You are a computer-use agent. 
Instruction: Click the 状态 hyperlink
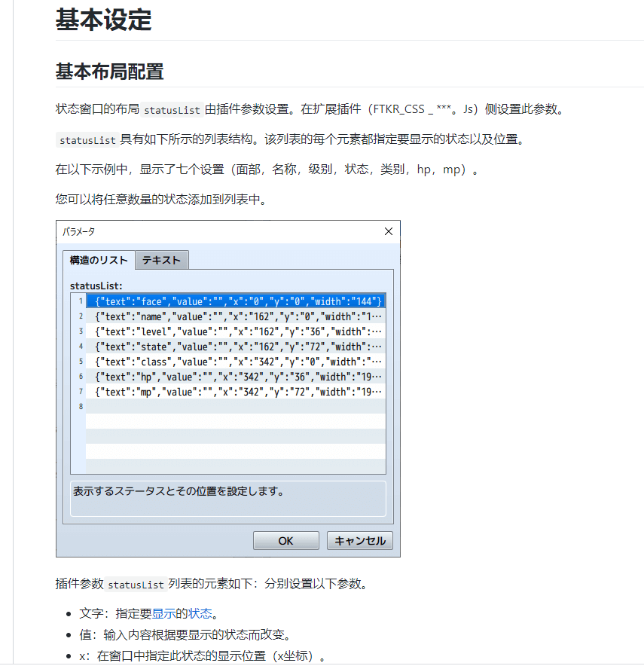click(x=200, y=613)
